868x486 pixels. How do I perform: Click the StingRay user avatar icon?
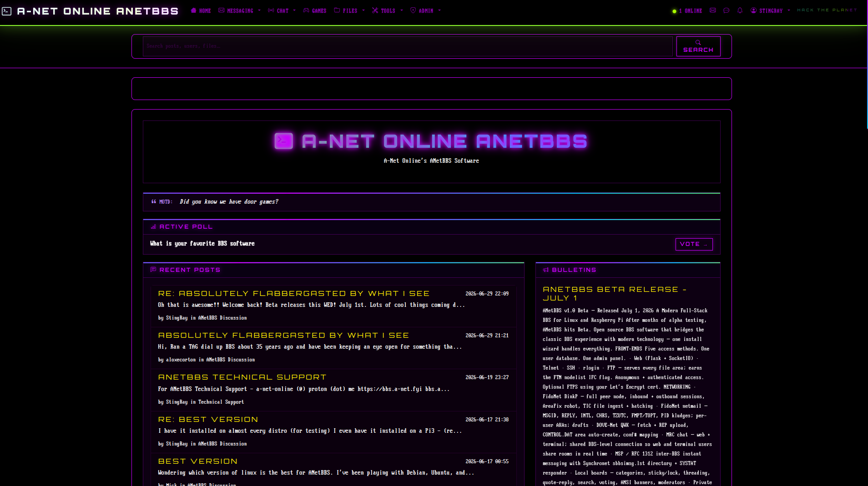[754, 10]
